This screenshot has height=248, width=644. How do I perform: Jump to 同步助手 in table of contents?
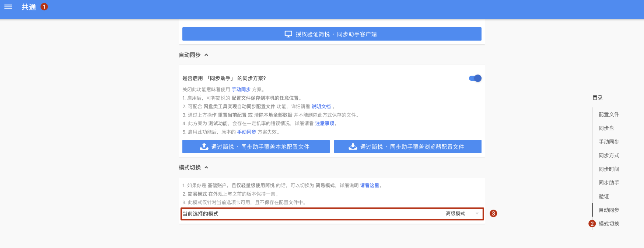609,183
